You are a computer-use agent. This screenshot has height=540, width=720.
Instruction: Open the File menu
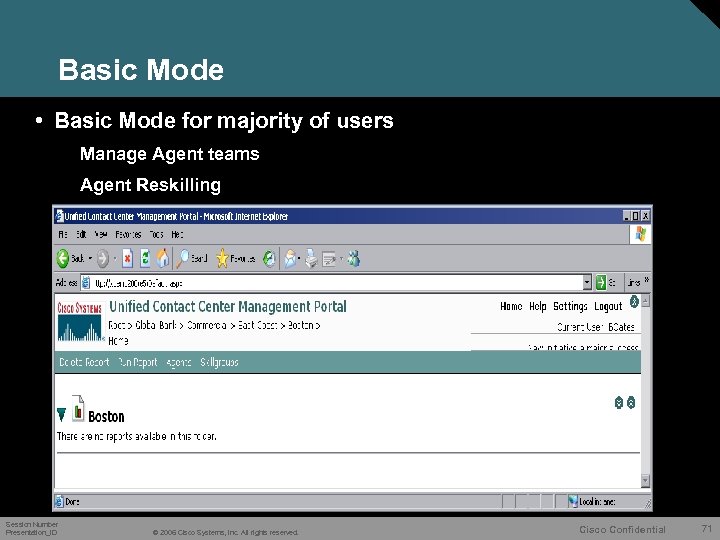[x=63, y=235]
